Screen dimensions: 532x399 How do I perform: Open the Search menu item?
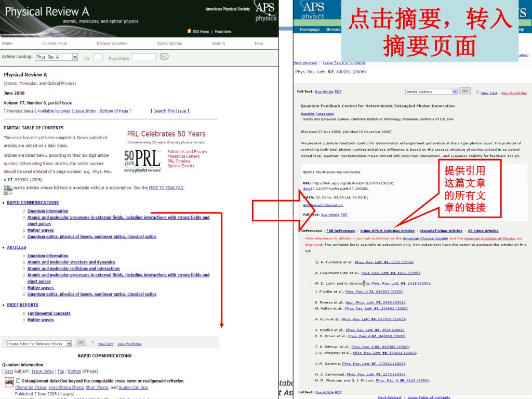click(218, 44)
